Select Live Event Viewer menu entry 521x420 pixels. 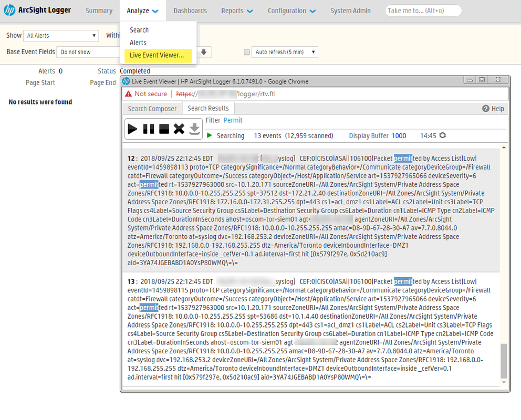coord(158,56)
